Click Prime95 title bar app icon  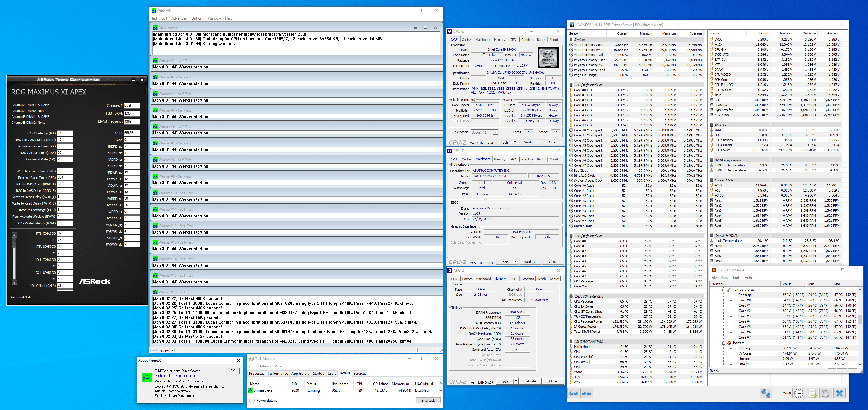tap(154, 11)
